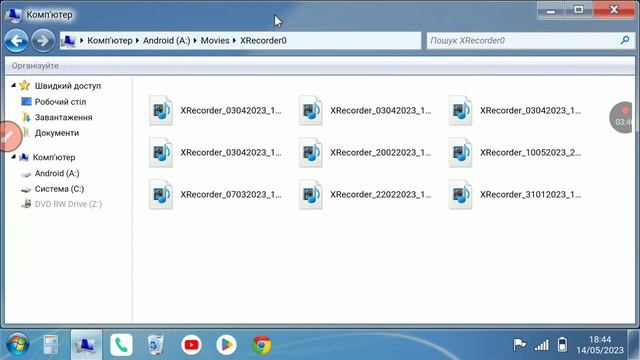
Task: Select the XRecorder_20022023 video file
Action: 365,152
